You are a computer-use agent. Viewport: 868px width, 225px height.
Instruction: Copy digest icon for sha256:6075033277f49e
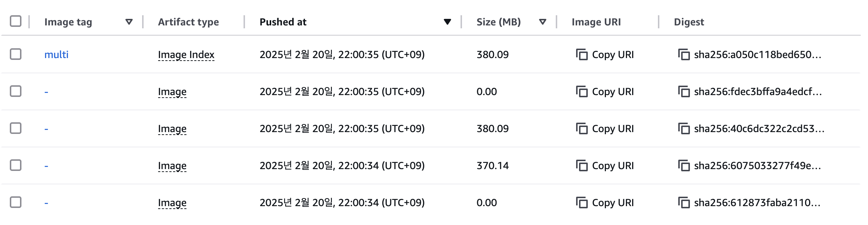684,166
